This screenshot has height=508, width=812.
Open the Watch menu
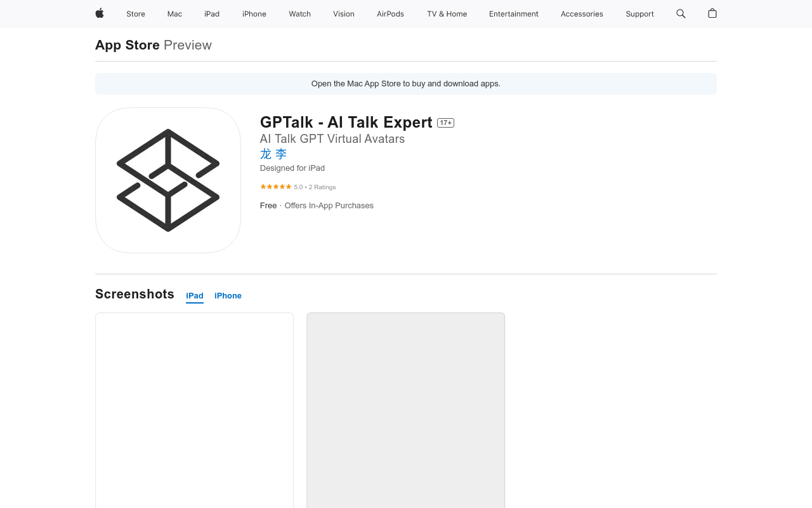[299, 14]
